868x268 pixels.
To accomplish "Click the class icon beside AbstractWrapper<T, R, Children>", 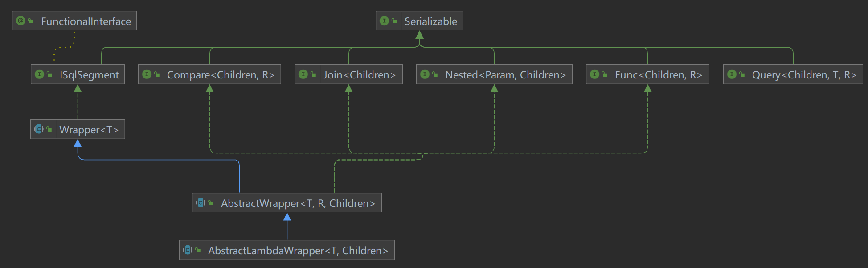I will (201, 203).
